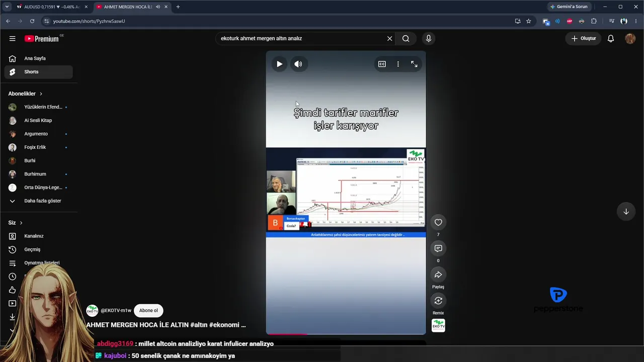
Task: Open Geçmiş watch history
Action: pyautogui.click(x=38, y=249)
